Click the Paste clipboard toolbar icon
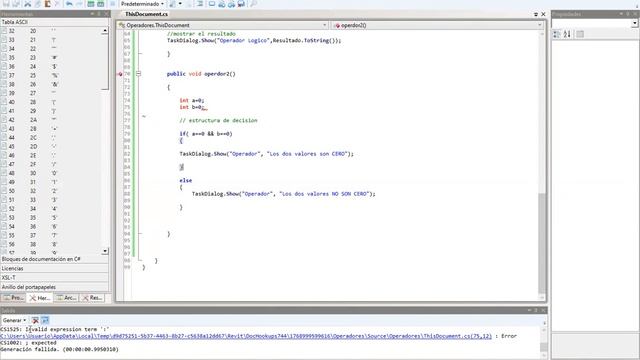Image resolution: width=640 pixels, height=360 pixels. pos(48,4)
